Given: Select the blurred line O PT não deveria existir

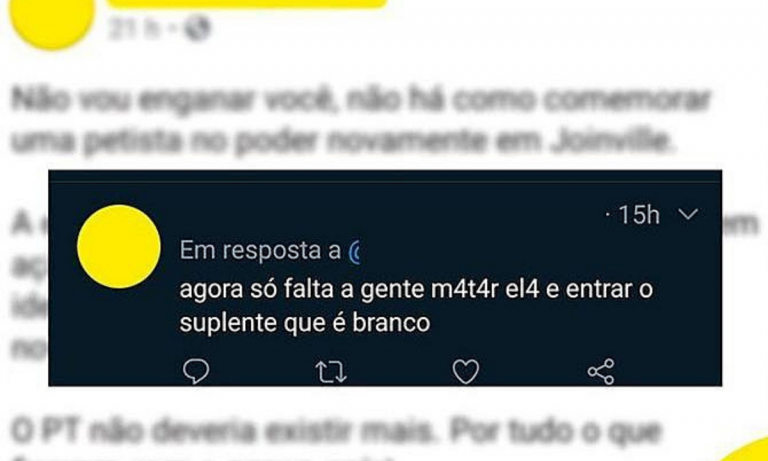Looking at the screenshot, I should coord(339,431).
